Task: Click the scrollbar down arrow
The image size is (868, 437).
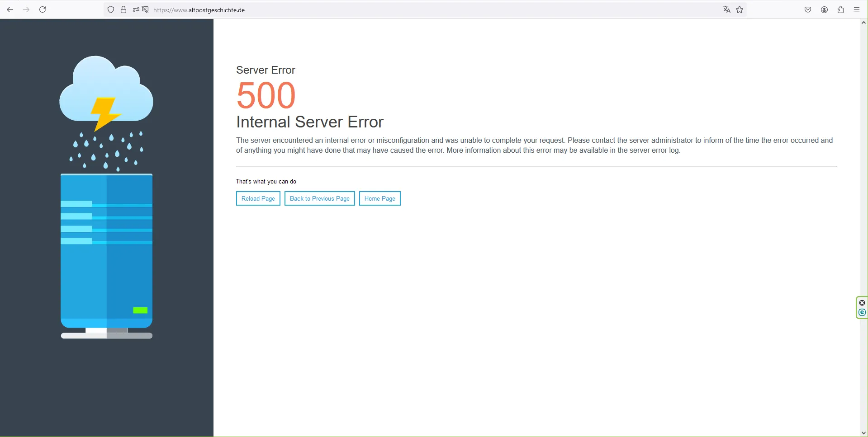Action: point(863,433)
